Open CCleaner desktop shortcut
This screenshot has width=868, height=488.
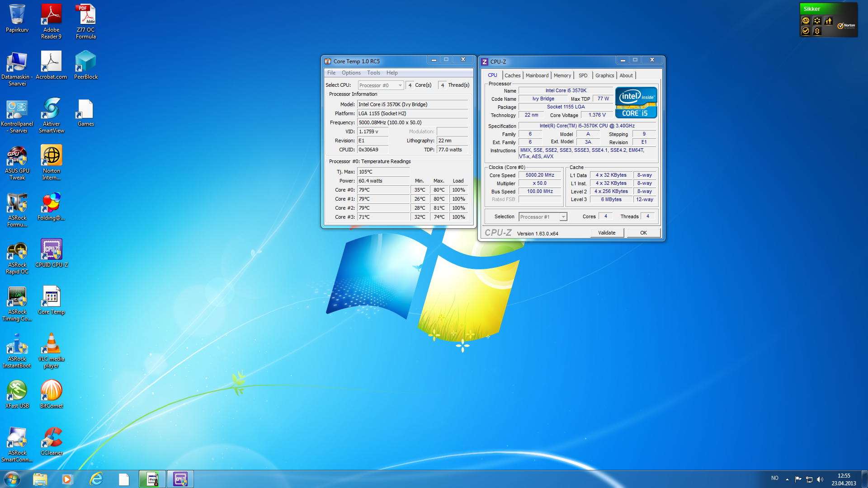(51, 441)
